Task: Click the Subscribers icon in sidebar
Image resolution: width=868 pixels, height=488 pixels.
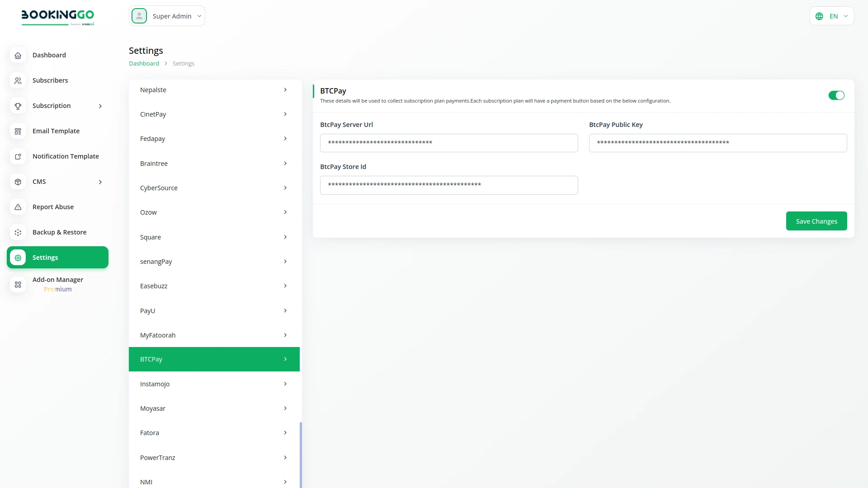Action: click(18, 80)
